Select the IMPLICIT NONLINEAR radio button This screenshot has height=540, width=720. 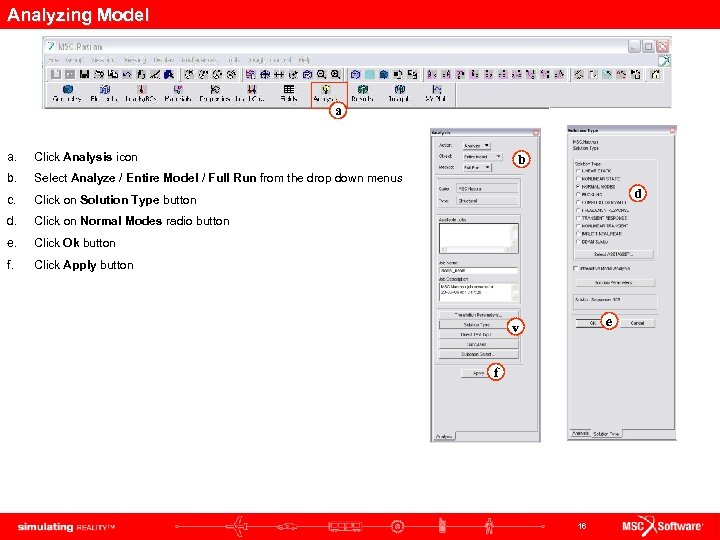point(578,234)
